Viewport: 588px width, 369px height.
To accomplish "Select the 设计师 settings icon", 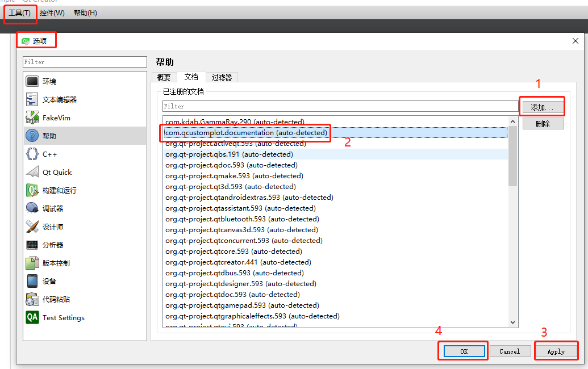I will coord(51,226).
